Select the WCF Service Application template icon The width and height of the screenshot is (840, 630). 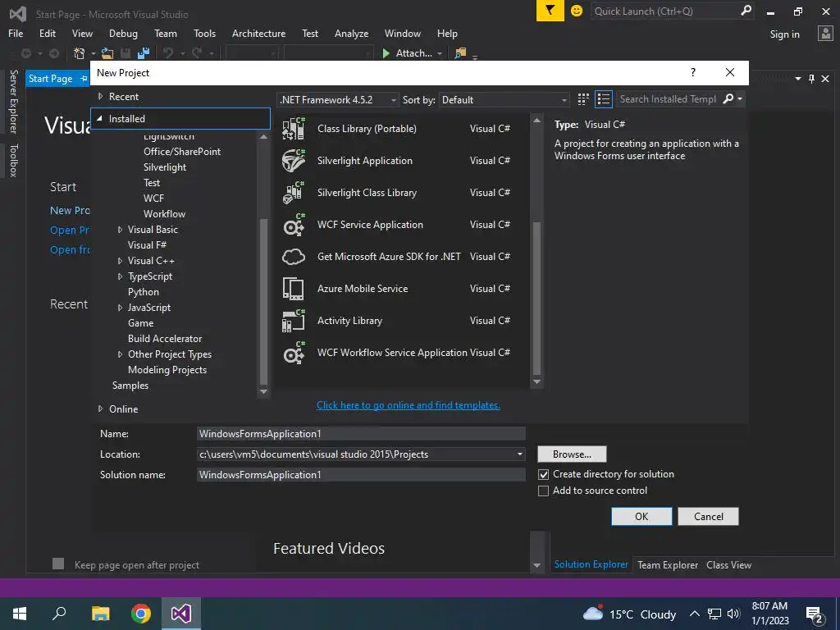(x=294, y=225)
